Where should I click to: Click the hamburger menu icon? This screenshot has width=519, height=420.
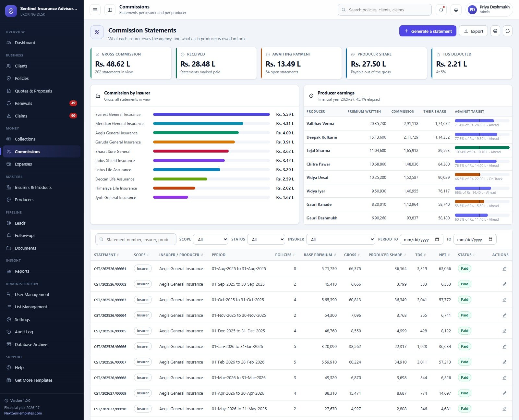tap(95, 10)
